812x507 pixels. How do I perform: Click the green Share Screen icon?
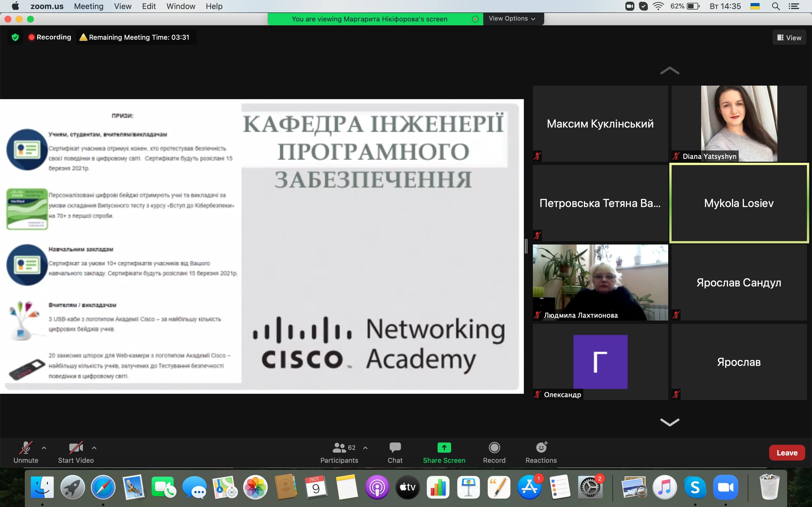click(443, 447)
